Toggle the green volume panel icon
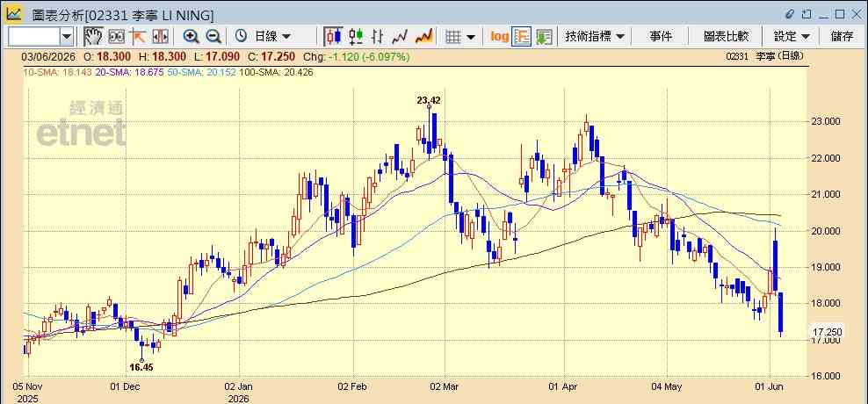868x404 pixels. pos(544,37)
